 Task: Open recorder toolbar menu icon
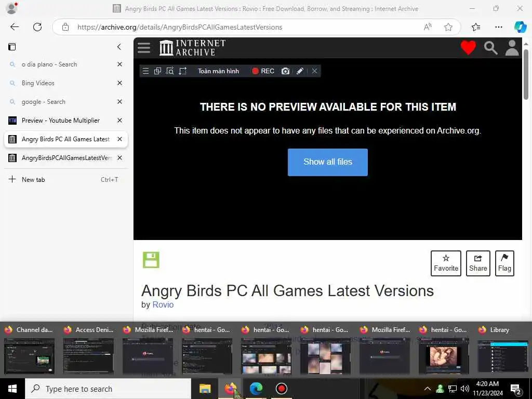tap(145, 71)
